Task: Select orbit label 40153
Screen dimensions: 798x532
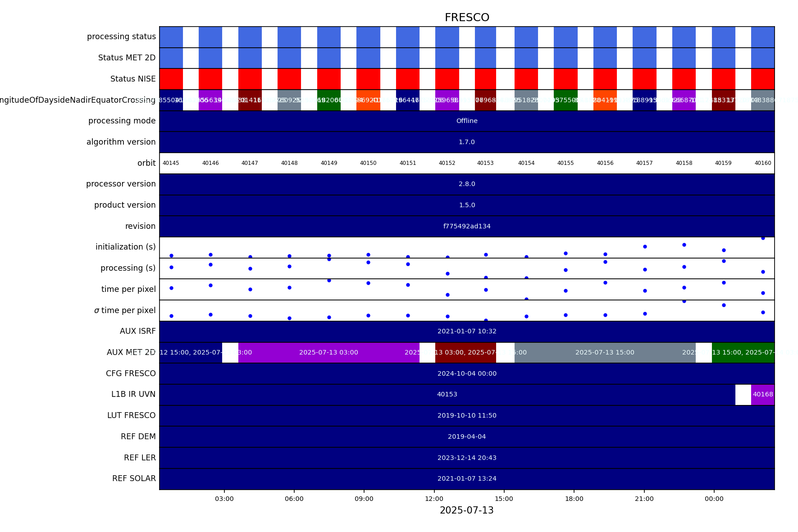Action: click(x=485, y=163)
